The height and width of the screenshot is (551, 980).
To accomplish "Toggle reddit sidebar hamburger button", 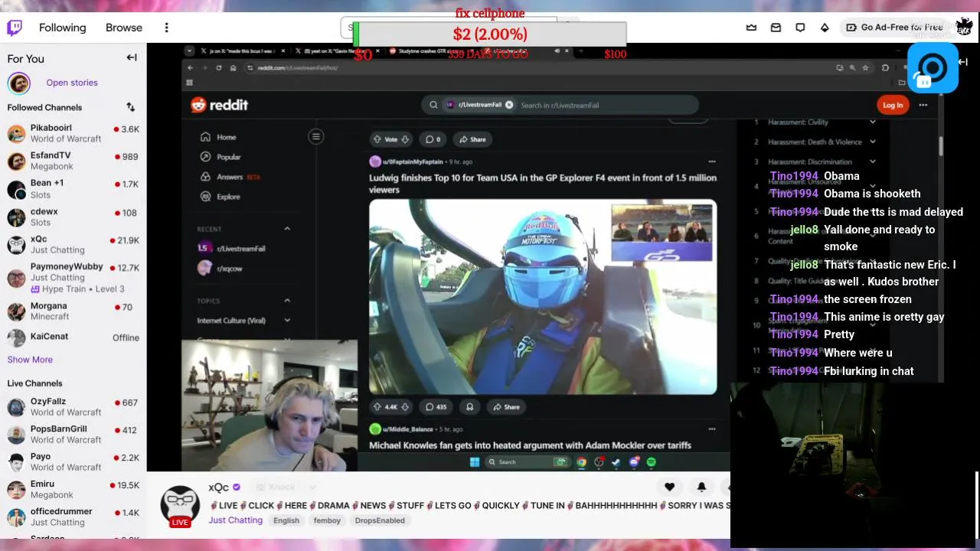I will pyautogui.click(x=315, y=136).
